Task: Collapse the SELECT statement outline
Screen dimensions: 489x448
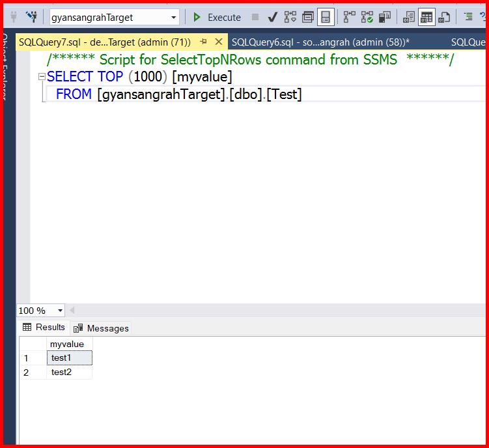Action: [x=42, y=76]
